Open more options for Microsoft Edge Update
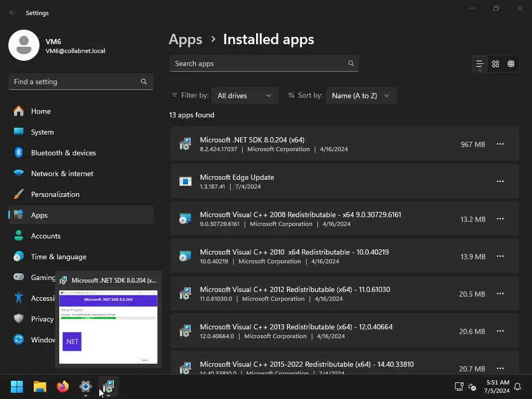Viewport: 532px width, 399px height. pos(500,181)
